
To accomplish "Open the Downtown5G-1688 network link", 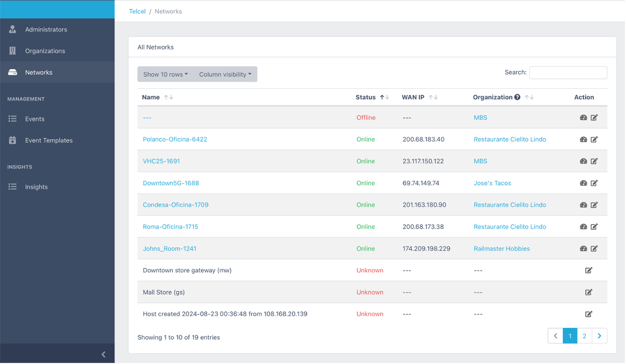I will pos(171,183).
